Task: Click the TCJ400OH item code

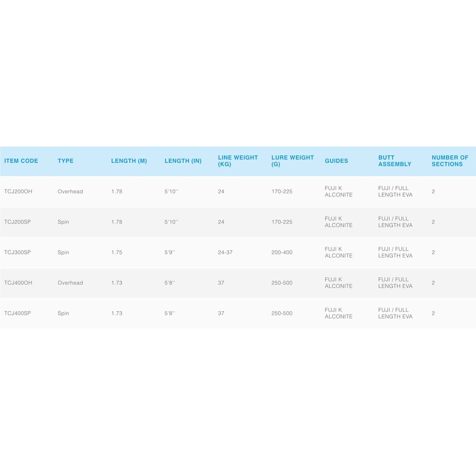Action: 18,283
